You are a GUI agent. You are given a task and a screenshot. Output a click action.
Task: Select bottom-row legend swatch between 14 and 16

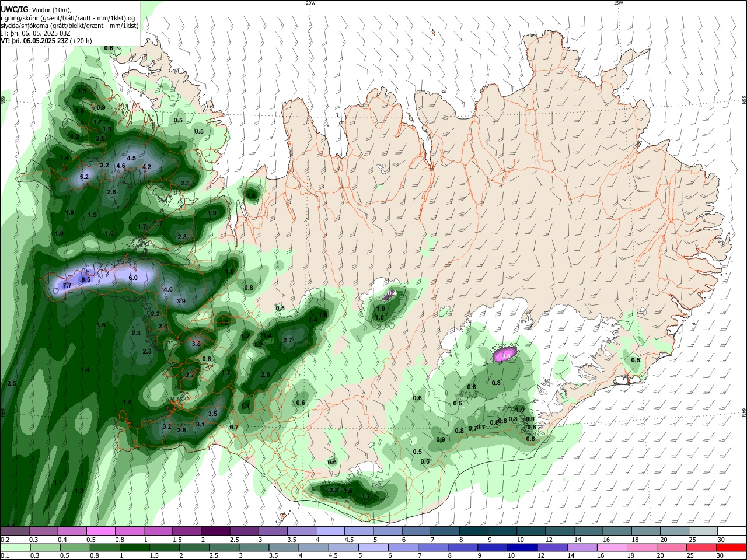click(582, 547)
